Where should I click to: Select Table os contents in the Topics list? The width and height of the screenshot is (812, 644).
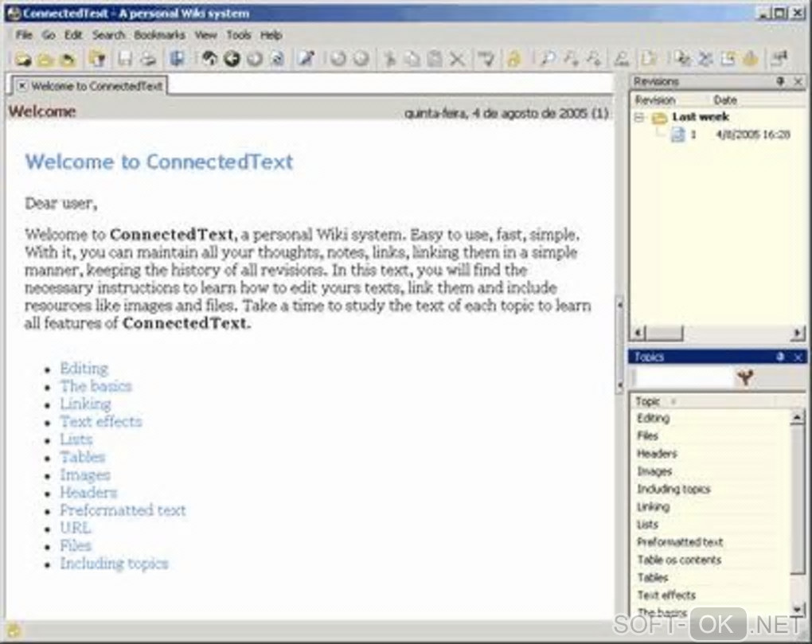pos(679,560)
